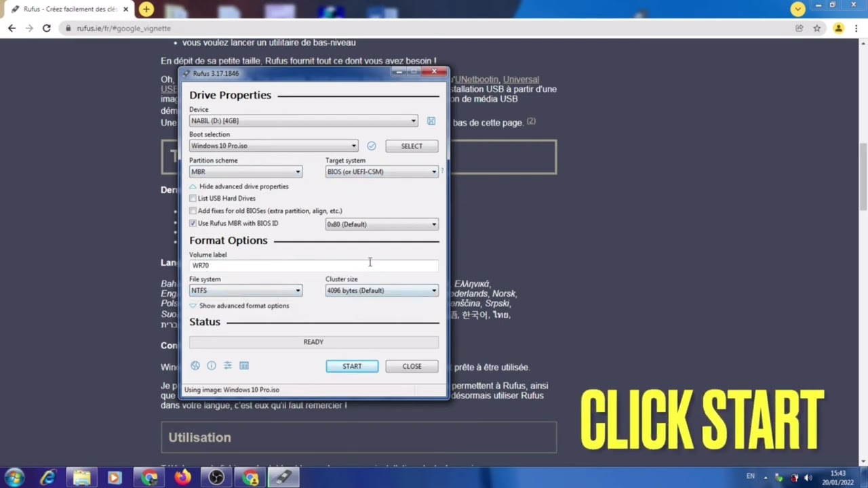Open Target system BIOS (or UEFI-CSM) dropdown

click(x=382, y=171)
